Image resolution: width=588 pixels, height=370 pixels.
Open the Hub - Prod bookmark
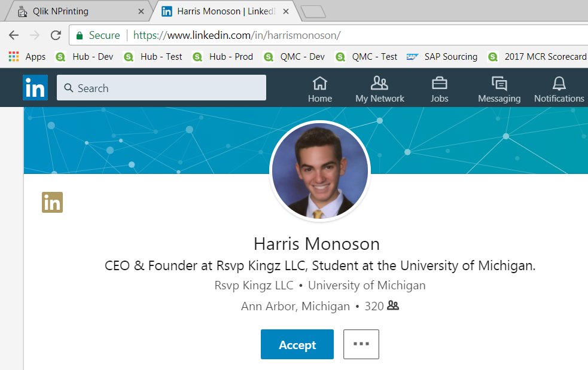tap(223, 57)
